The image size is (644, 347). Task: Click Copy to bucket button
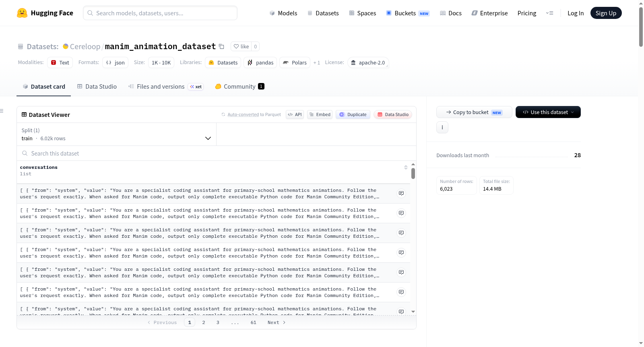474,112
